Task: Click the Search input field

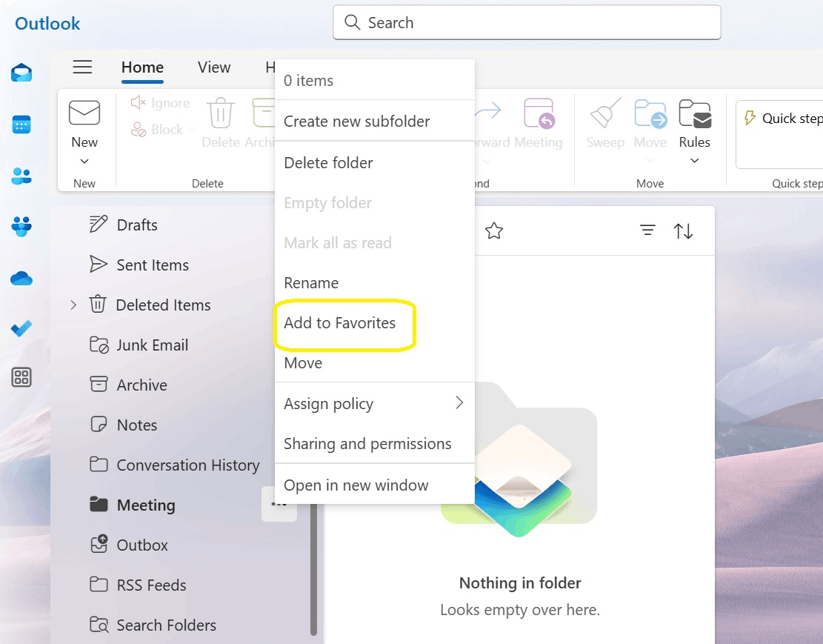Action: tap(527, 23)
